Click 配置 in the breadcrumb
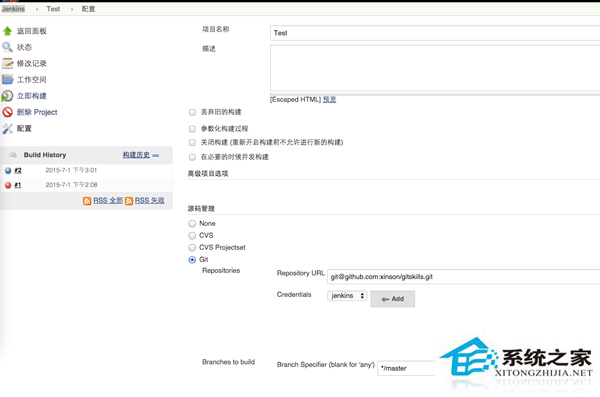This screenshot has width=600, height=397. (88, 9)
